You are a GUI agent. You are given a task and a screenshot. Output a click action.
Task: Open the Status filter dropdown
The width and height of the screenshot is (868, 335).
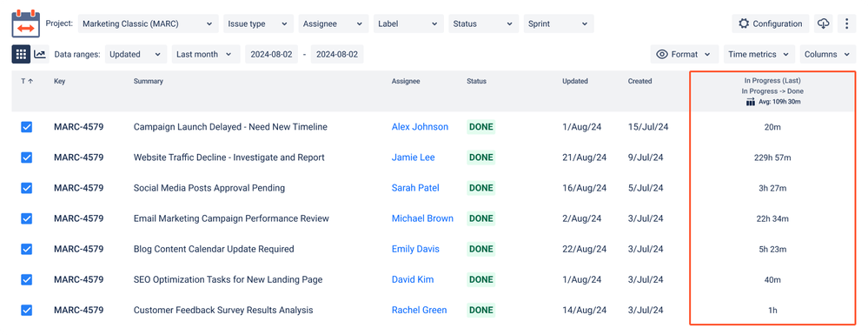pos(483,23)
